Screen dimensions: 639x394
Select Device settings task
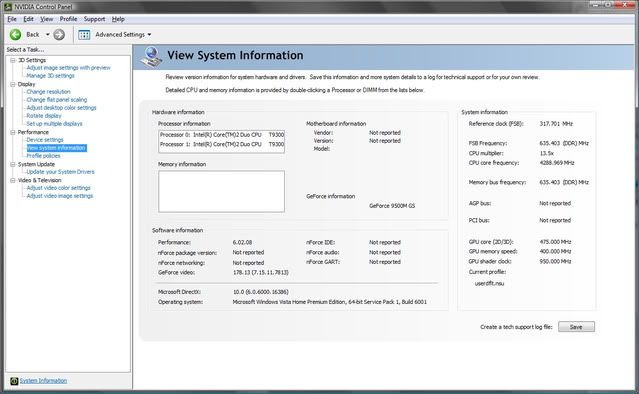pyautogui.click(x=45, y=140)
